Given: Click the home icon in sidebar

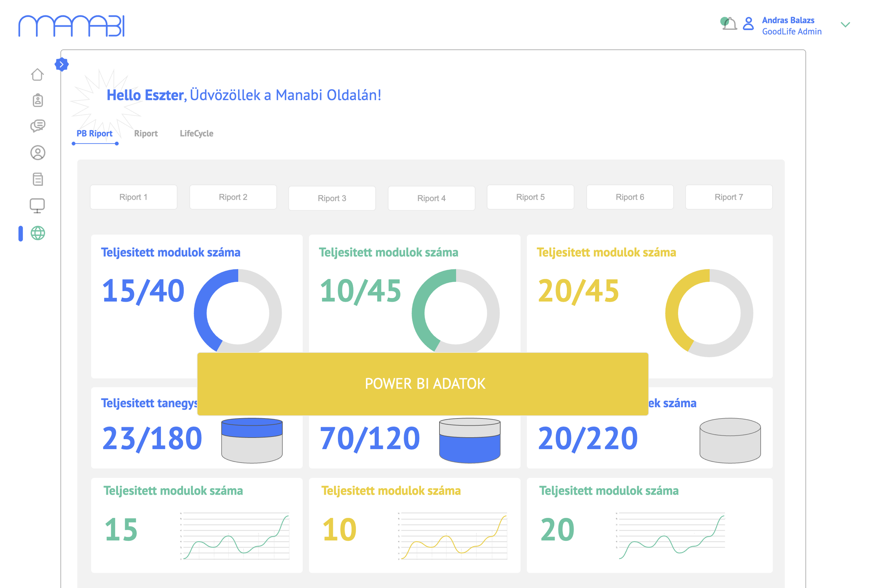Looking at the screenshot, I should click(x=37, y=75).
